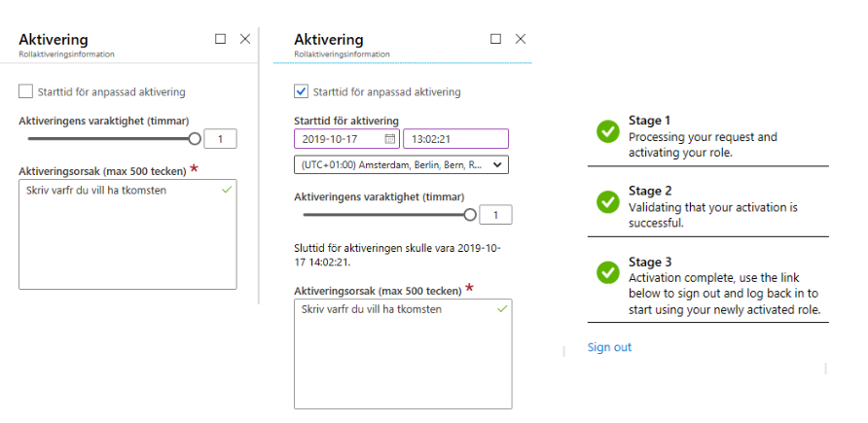
Task: Click the Stage 2 green checkmark icon
Action: [608, 202]
